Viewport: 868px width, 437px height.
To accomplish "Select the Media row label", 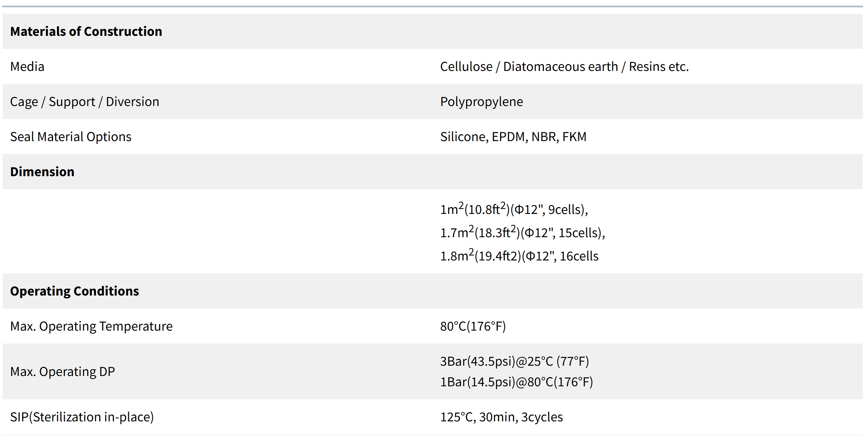I will pyautogui.click(x=27, y=66).
